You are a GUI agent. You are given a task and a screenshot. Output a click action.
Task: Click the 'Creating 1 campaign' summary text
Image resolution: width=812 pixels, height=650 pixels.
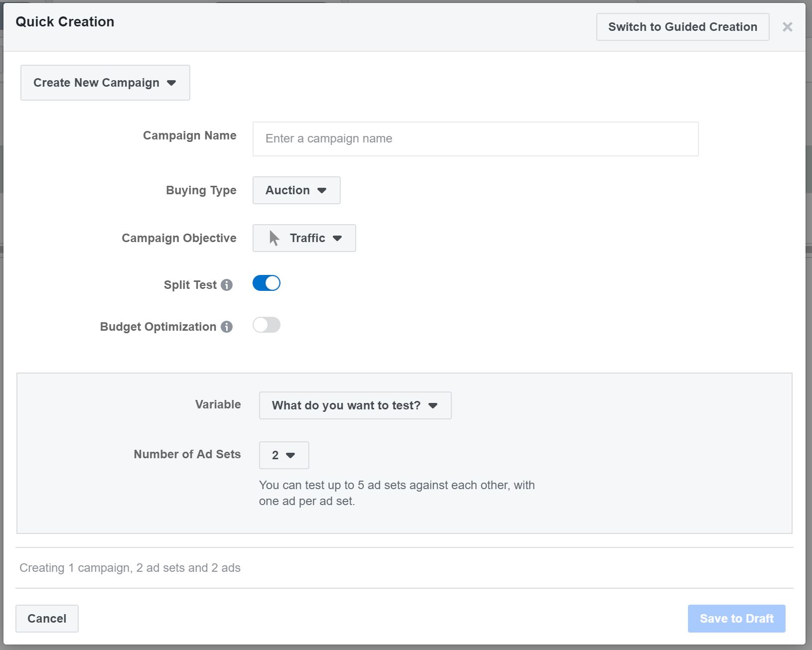pyautogui.click(x=130, y=568)
